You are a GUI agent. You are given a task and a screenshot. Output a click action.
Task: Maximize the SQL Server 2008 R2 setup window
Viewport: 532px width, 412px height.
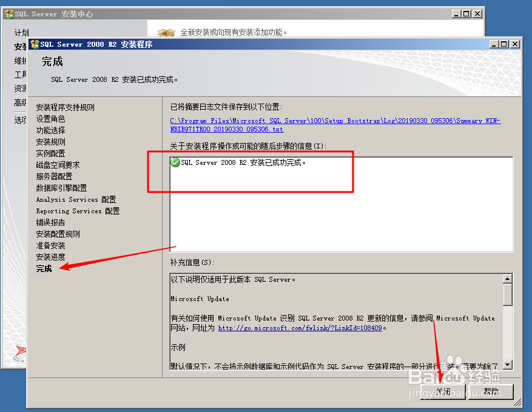click(x=504, y=44)
